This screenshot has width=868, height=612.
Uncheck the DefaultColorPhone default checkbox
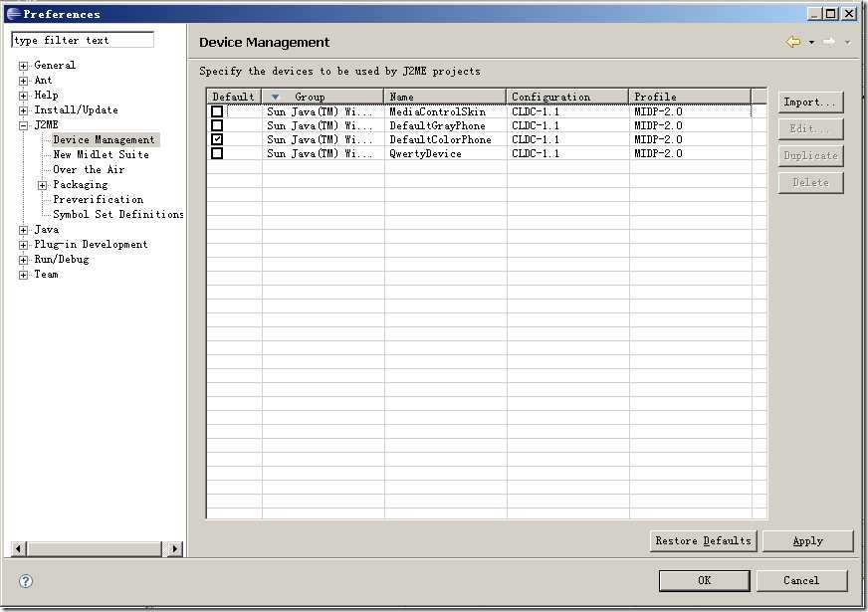(x=217, y=139)
